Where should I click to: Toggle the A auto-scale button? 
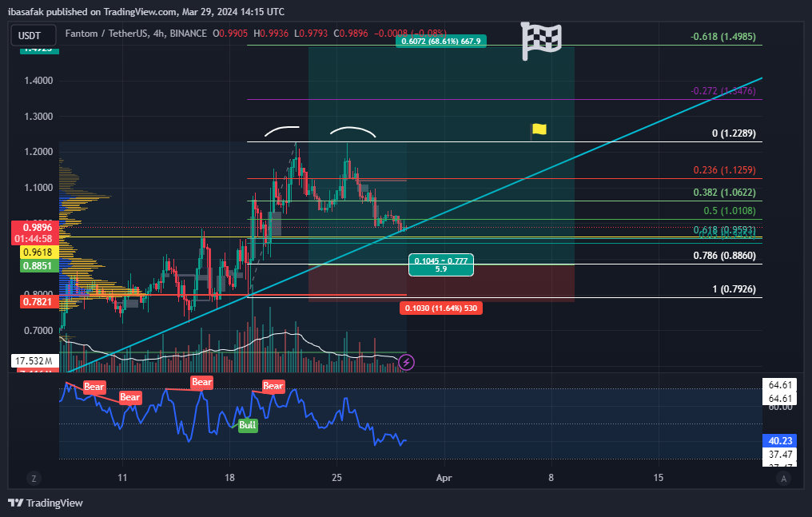pos(783,478)
